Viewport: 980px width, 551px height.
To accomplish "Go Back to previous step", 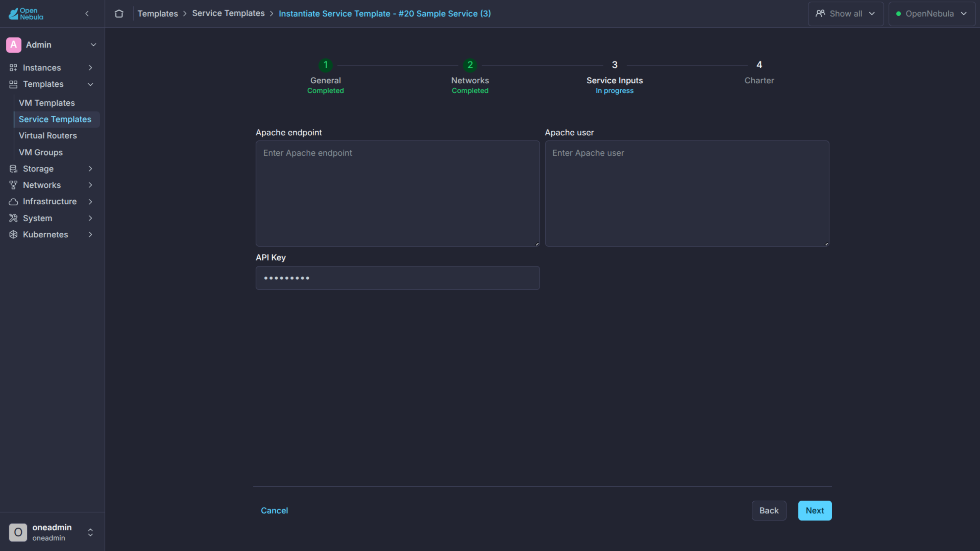I will click(x=769, y=511).
